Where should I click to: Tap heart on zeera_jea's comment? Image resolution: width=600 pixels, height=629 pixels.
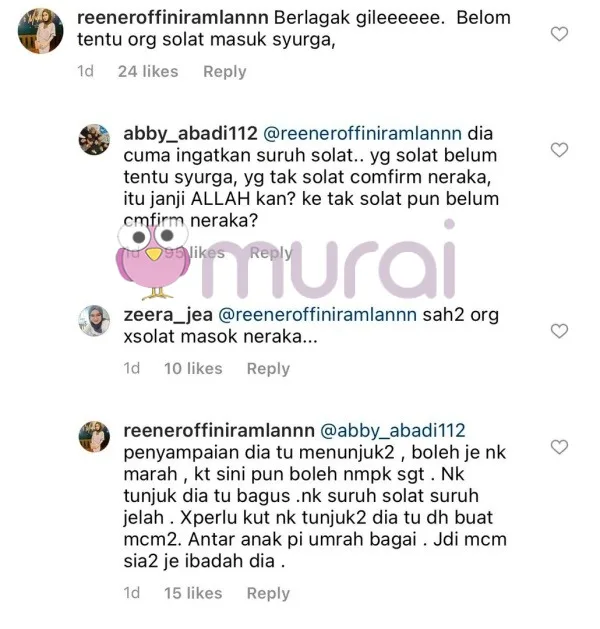[x=559, y=331]
